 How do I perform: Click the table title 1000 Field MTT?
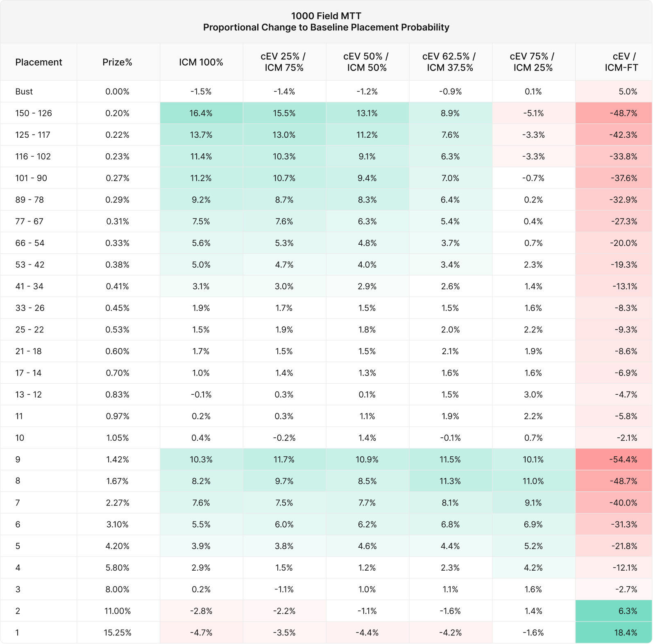(326, 16)
